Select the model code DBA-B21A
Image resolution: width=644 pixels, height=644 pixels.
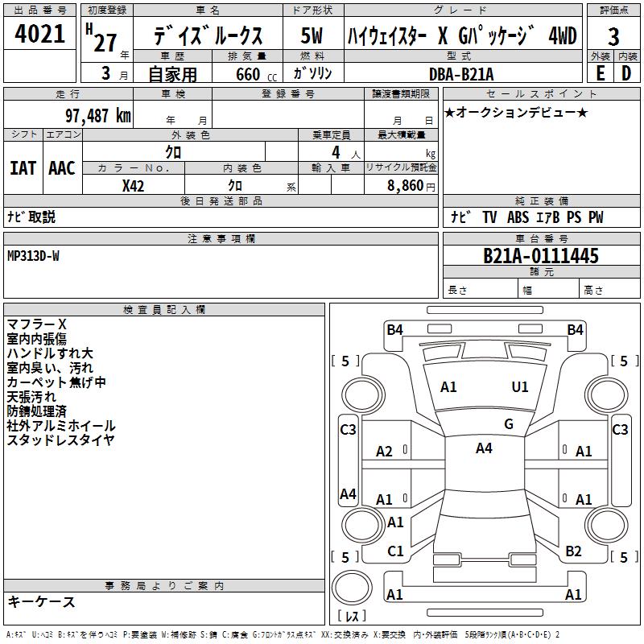tap(461, 74)
